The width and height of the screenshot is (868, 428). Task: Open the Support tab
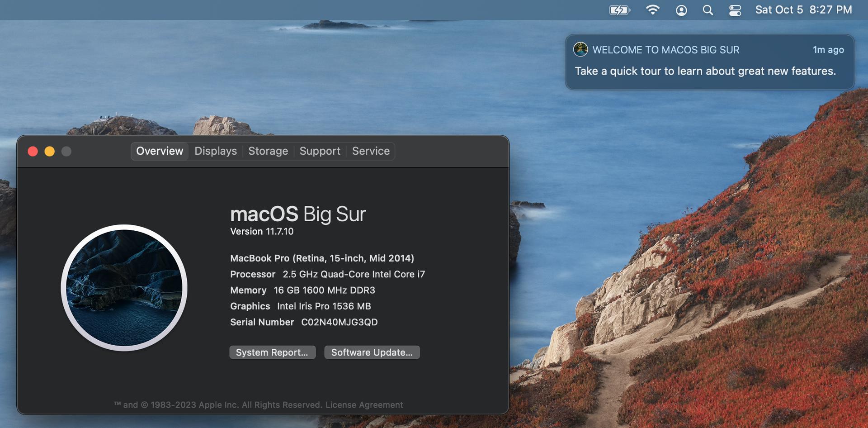(x=320, y=151)
